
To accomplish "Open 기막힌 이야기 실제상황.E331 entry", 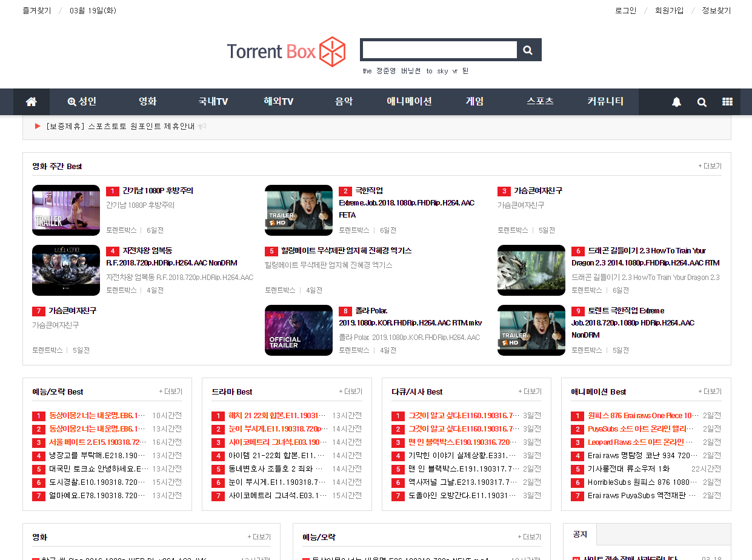I will click(x=462, y=456).
